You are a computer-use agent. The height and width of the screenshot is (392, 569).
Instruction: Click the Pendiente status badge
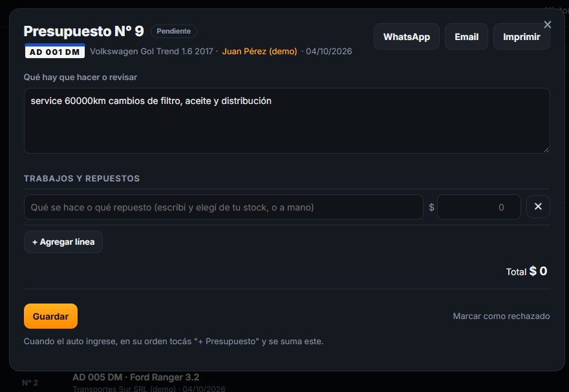tap(174, 31)
